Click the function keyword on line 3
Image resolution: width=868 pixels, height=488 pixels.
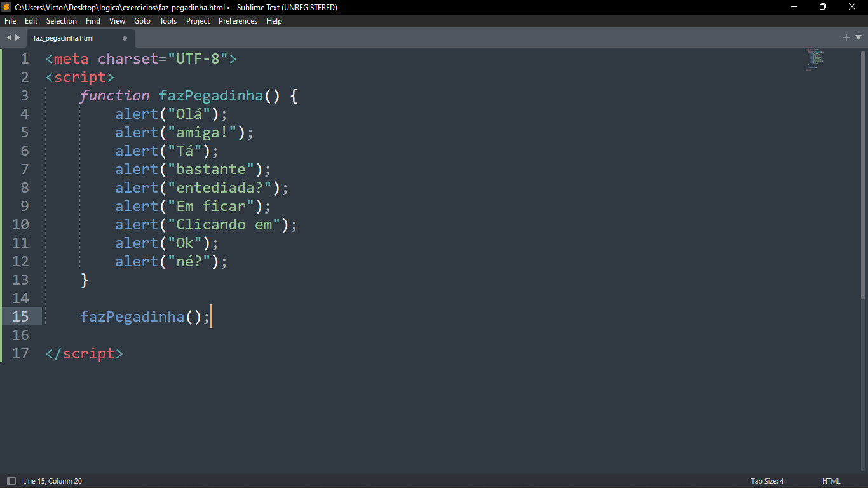(x=114, y=96)
